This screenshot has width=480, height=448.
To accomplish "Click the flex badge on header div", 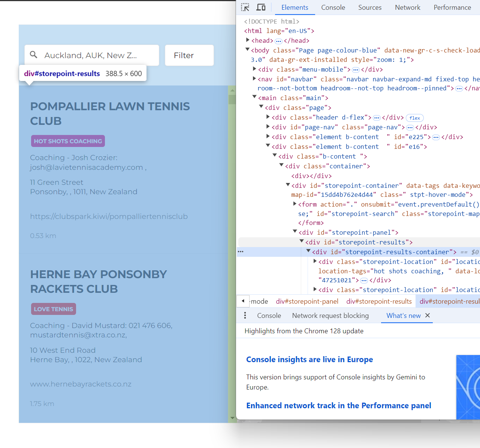I will tap(414, 118).
